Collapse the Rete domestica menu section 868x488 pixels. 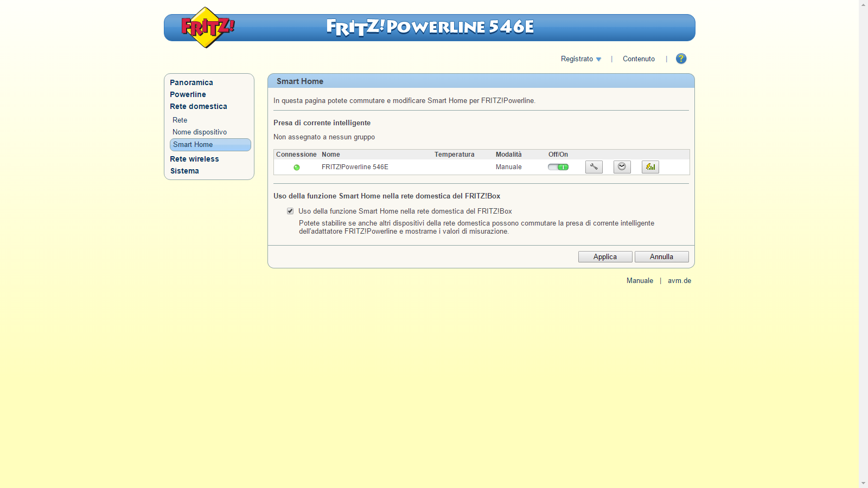click(199, 106)
